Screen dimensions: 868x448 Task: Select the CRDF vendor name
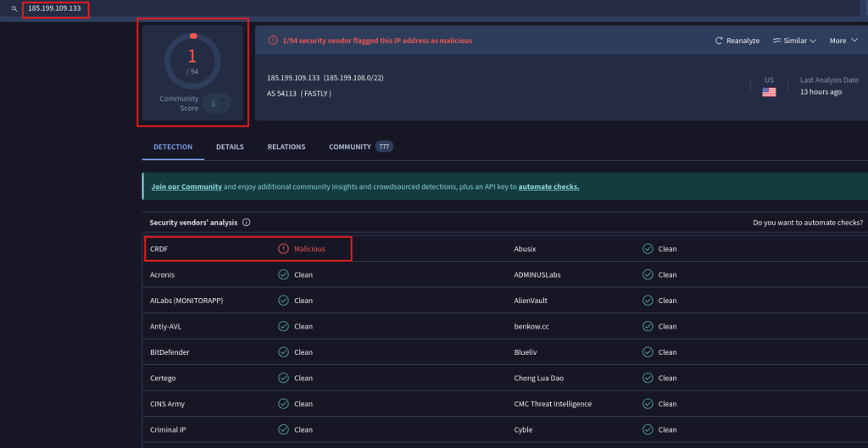(159, 249)
